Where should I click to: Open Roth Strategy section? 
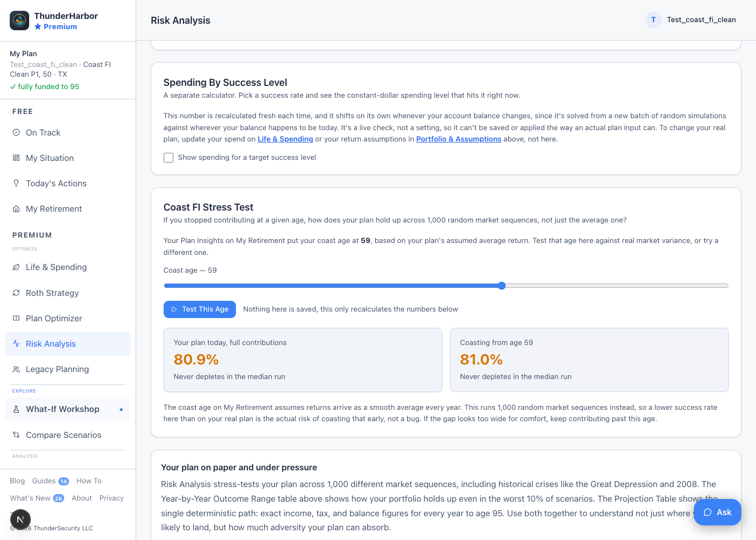67,293
